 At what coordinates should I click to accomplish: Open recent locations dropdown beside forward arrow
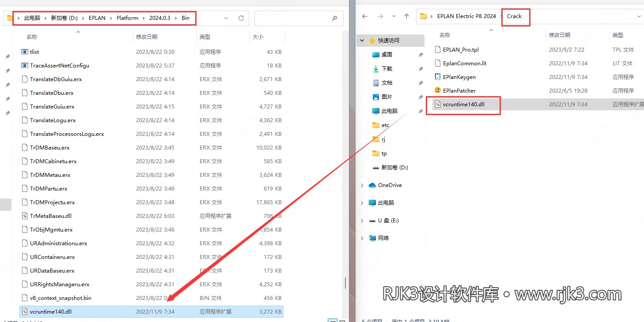coord(393,16)
